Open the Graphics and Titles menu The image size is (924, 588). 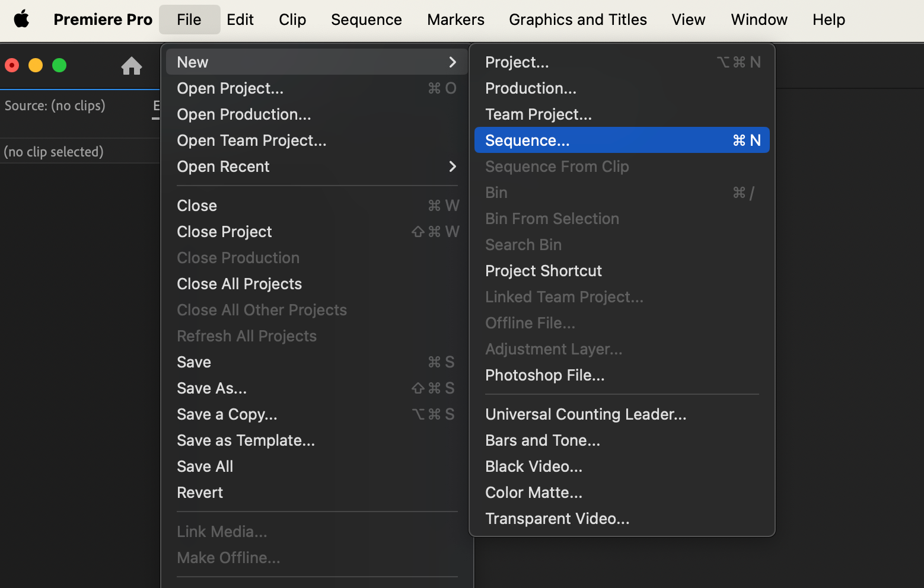tap(578, 20)
